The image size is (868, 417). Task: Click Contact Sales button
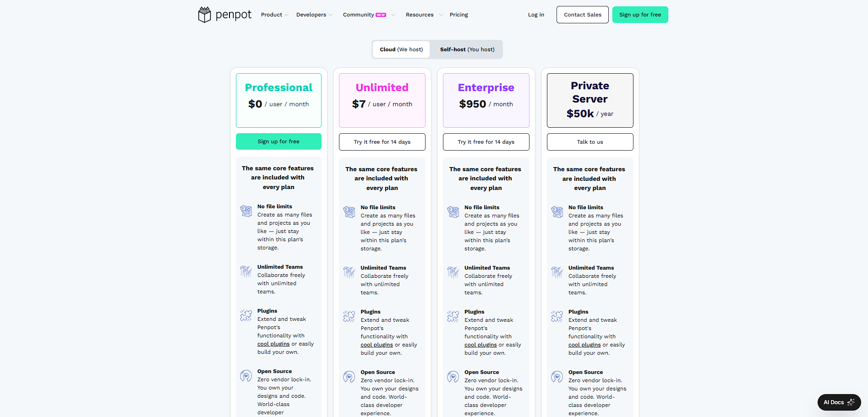[583, 15]
